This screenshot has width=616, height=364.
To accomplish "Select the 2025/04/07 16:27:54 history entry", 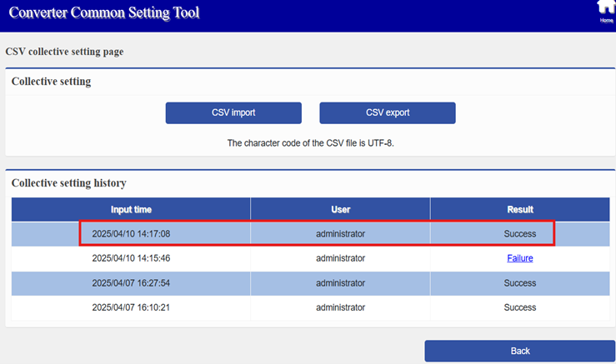I will 132,283.
